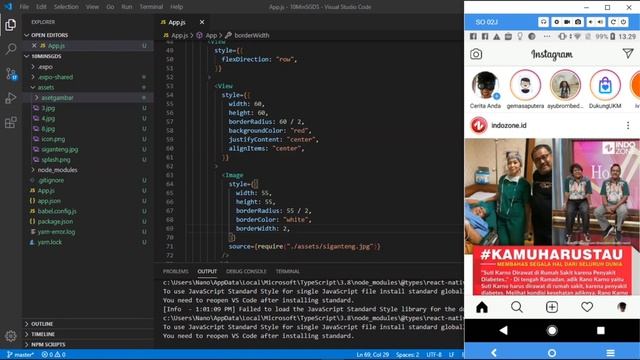640x360 pixels.
Task: Click emulator volume up icon
Action: click(x=600, y=22)
